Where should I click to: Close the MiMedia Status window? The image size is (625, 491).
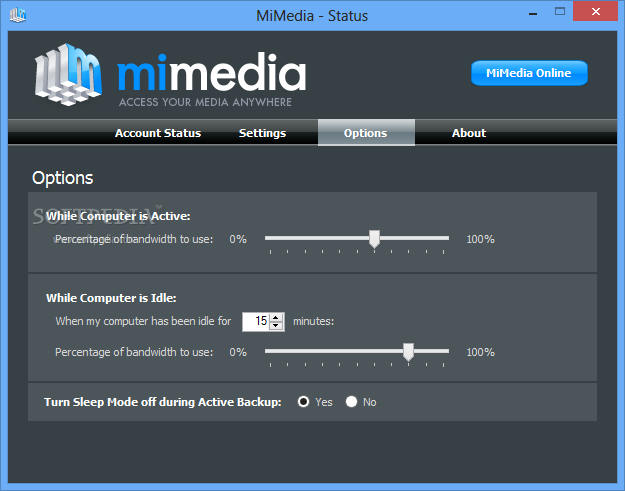(596, 12)
